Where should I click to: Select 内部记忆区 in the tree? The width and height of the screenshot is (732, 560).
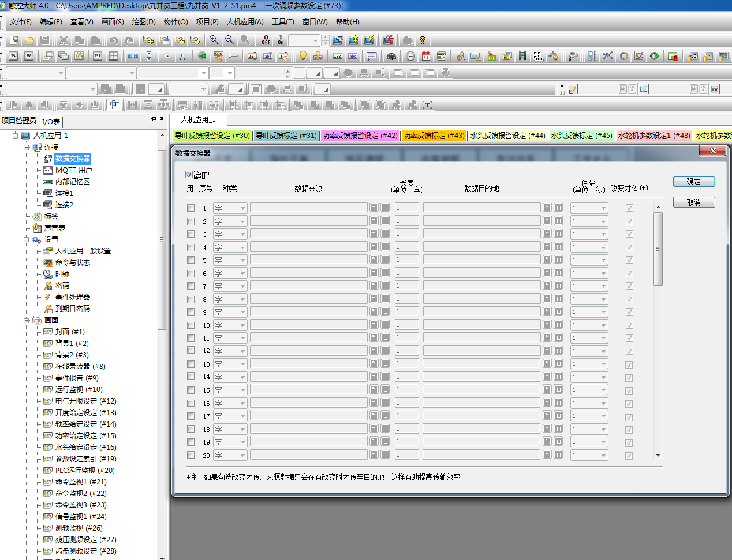(x=73, y=182)
